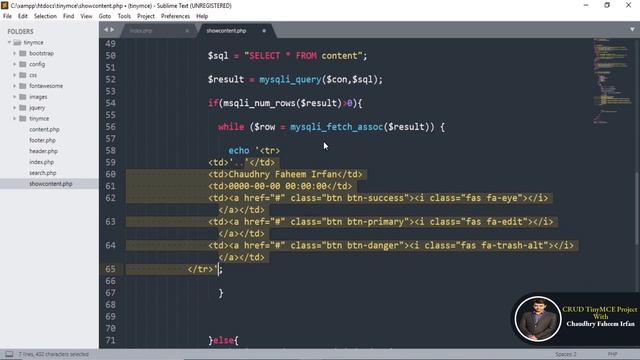Open the Edit menu

22,16
